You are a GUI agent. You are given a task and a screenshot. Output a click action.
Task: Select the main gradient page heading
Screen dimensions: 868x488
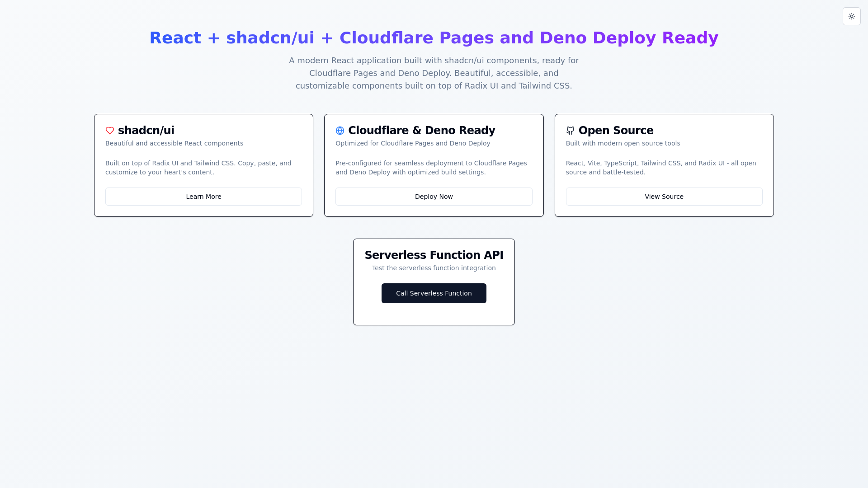434,38
